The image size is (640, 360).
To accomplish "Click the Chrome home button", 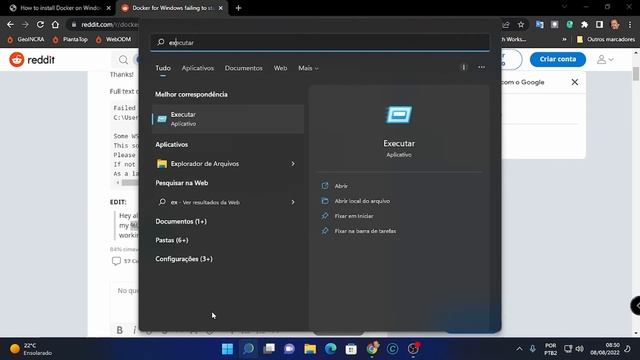I will [55, 24].
